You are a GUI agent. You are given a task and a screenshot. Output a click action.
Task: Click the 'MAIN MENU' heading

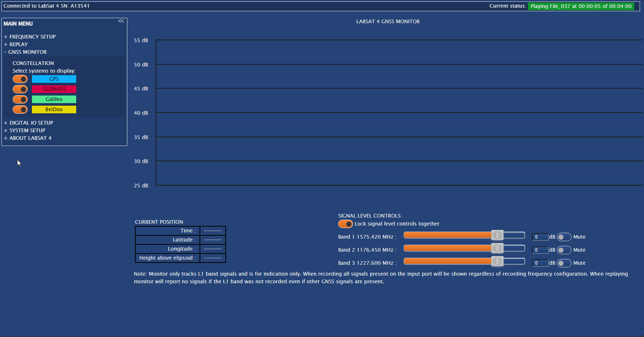(18, 24)
